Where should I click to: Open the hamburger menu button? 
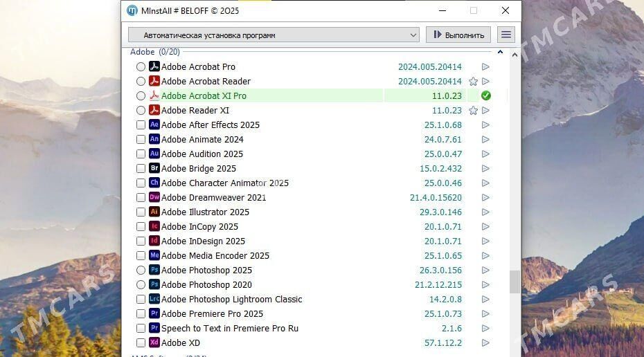pyautogui.click(x=506, y=35)
